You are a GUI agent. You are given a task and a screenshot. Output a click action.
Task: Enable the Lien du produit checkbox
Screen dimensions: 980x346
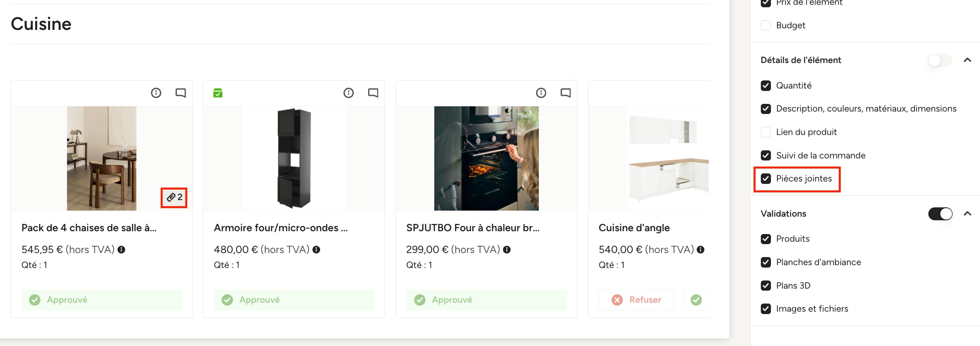(x=766, y=132)
